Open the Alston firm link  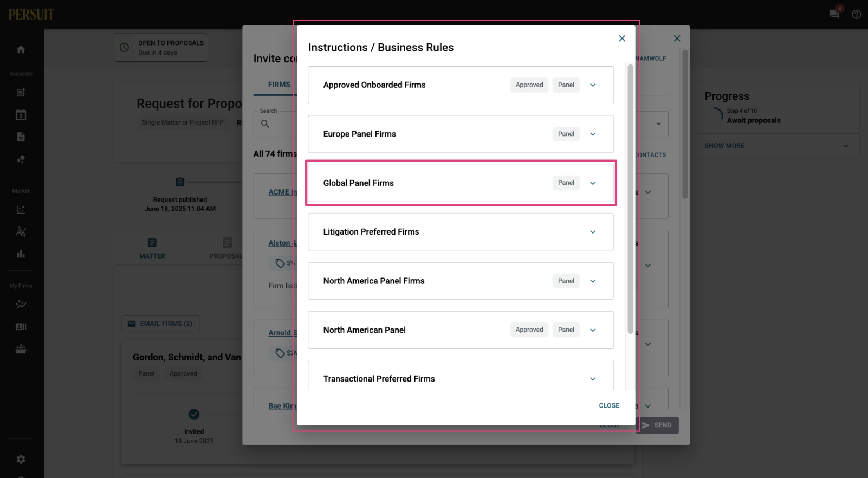282,243
